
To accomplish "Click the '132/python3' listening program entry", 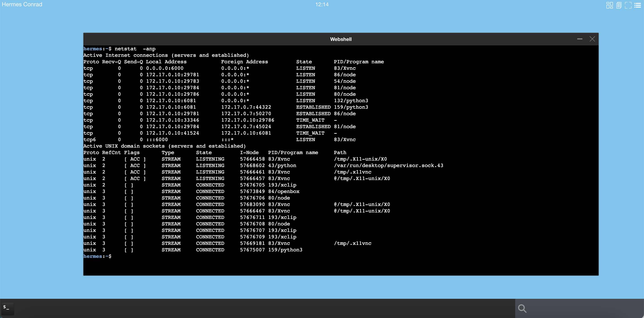I will point(351,101).
